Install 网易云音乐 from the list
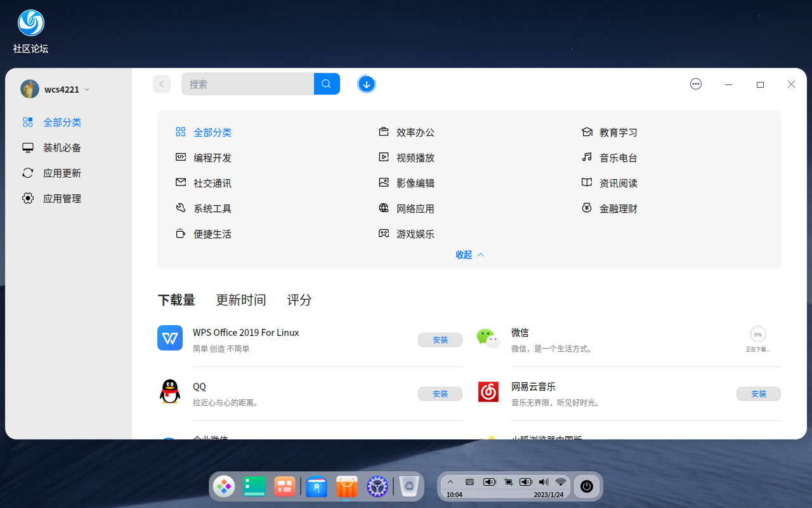The image size is (812, 508). pyautogui.click(x=759, y=394)
